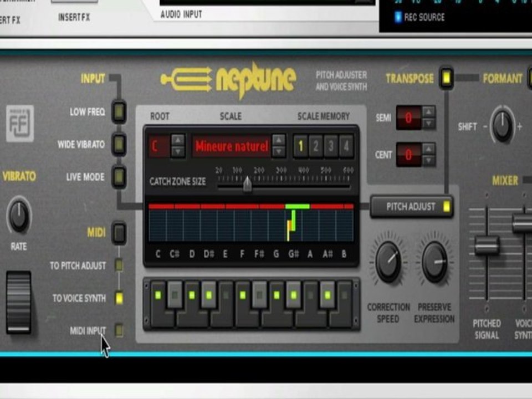
Task: Toggle the B key on the scale keyboard
Action: click(x=344, y=304)
